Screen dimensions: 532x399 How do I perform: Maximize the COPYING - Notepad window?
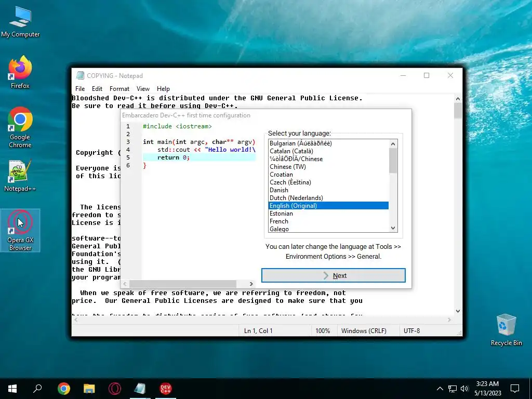click(x=427, y=75)
